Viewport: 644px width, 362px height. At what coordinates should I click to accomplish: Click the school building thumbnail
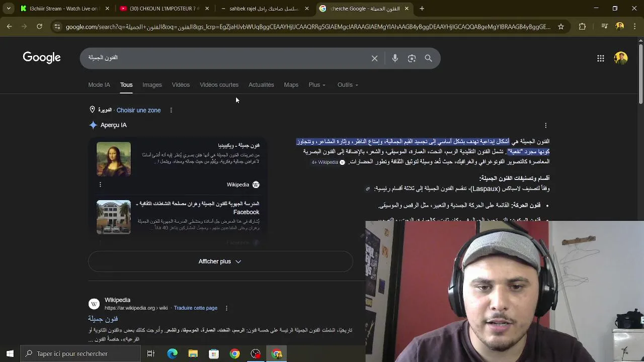(114, 217)
